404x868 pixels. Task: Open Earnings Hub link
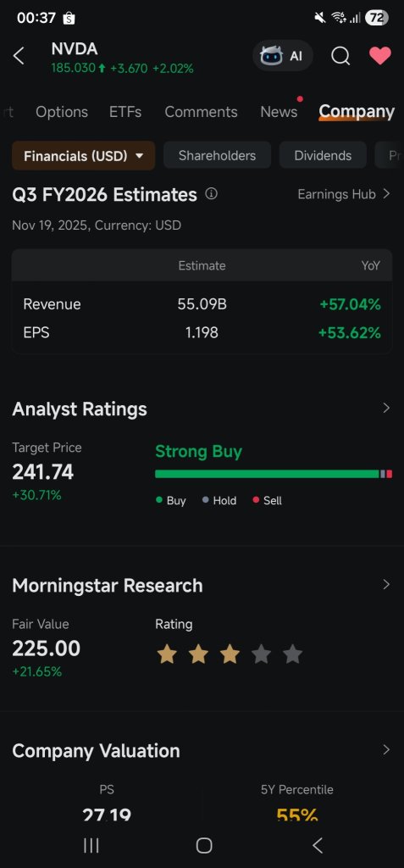coord(344,194)
